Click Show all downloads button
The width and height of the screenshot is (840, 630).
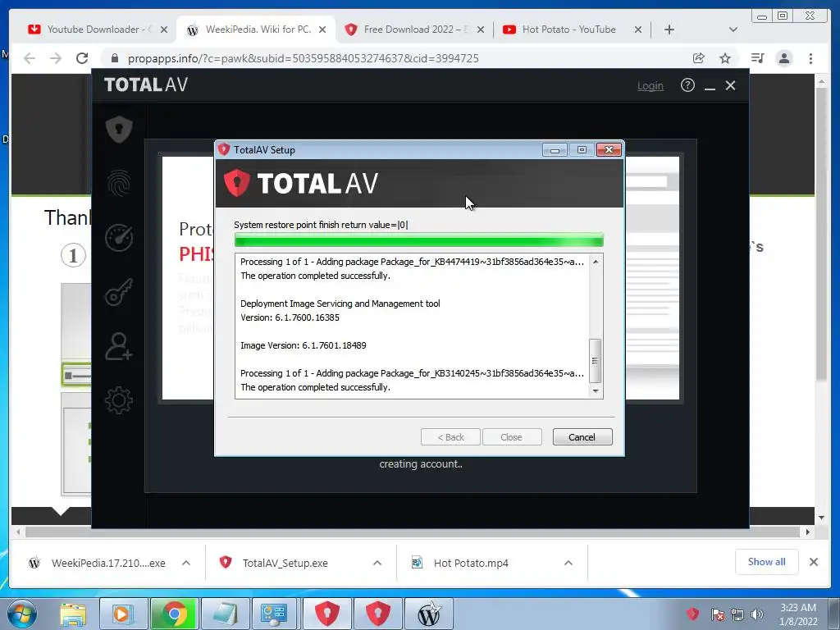tap(767, 562)
